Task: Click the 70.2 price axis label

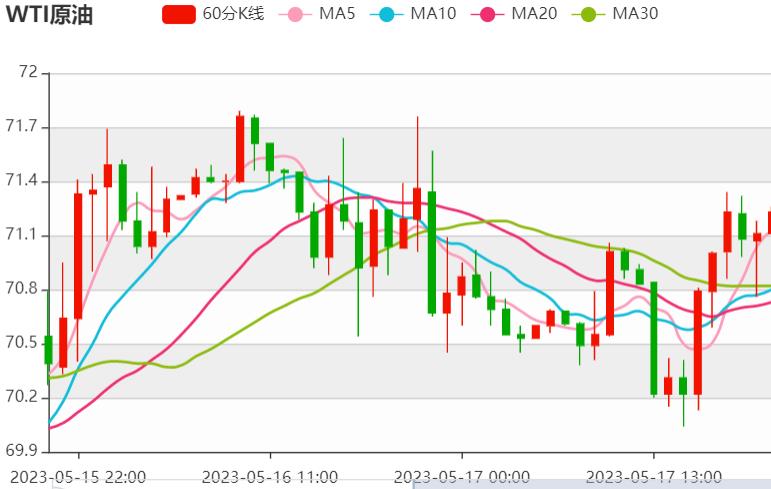Action: [x=22, y=397]
